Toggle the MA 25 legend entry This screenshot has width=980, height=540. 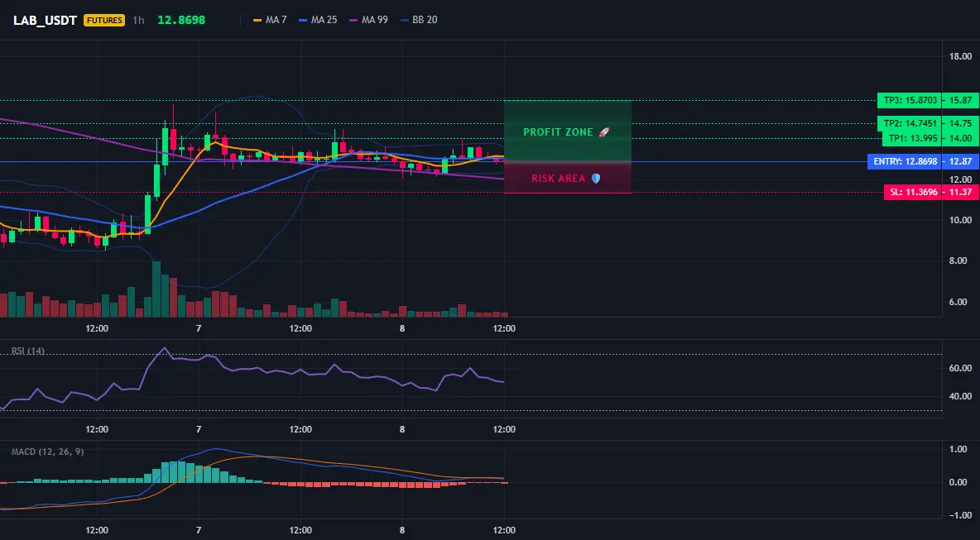[x=318, y=20]
